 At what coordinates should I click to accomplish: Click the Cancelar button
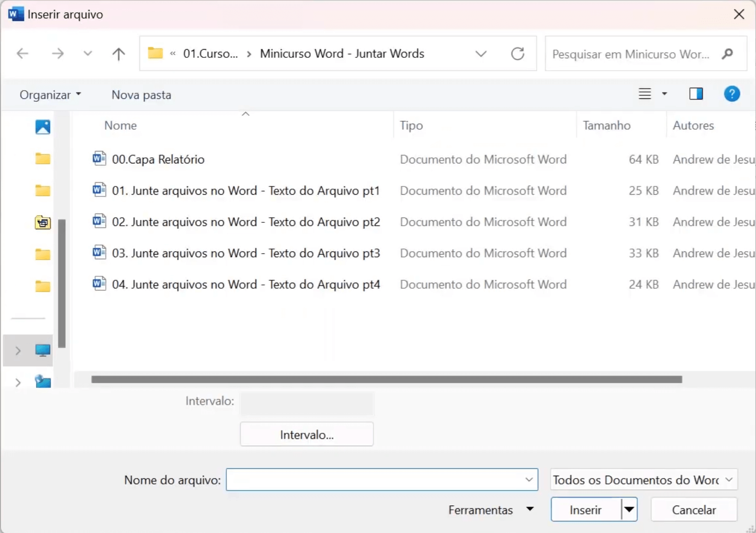(x=693, y=509)
